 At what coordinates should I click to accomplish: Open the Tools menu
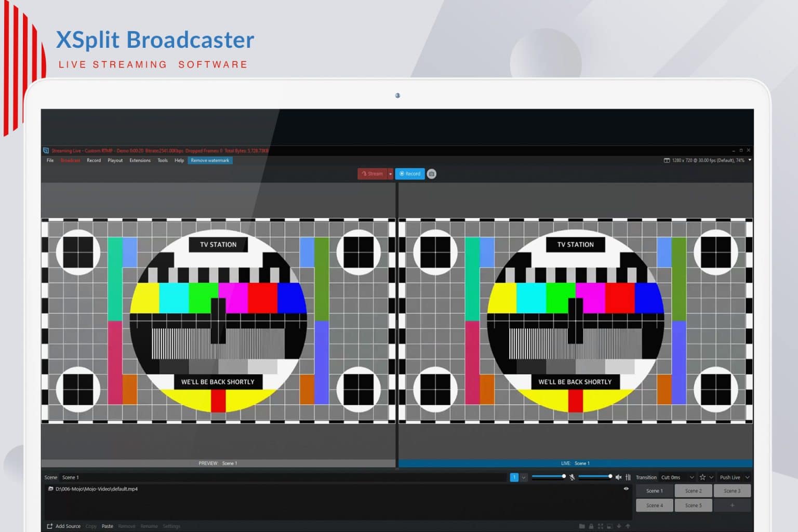[163, 160]
